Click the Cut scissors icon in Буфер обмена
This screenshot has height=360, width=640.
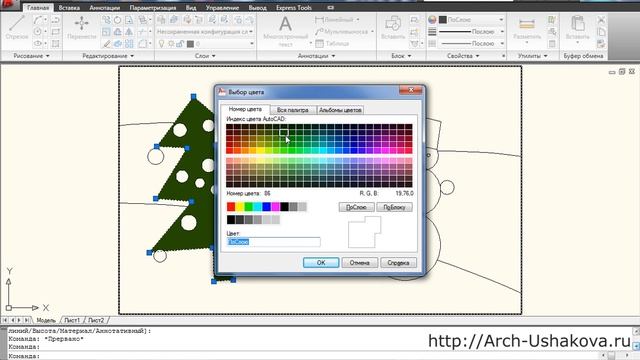pos(601,20)
